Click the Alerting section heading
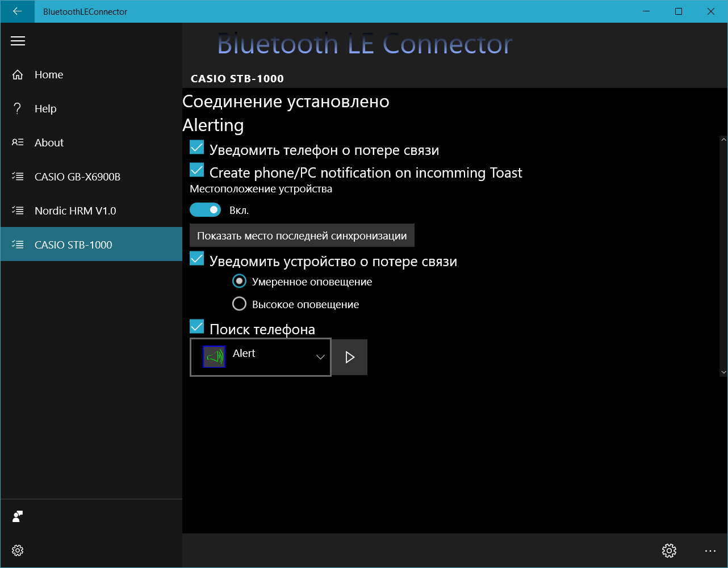This screenshot has width=728, height=568. point(213,125)
